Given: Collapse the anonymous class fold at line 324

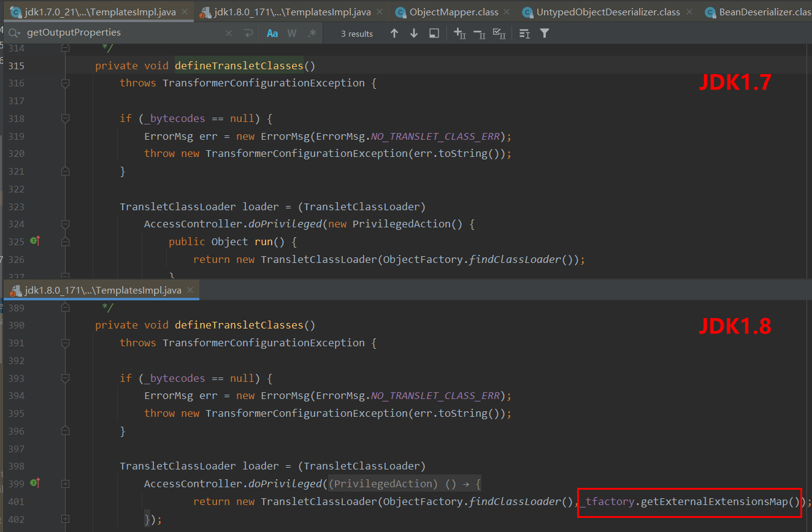Looking at the screenshot, I should 66,224.
